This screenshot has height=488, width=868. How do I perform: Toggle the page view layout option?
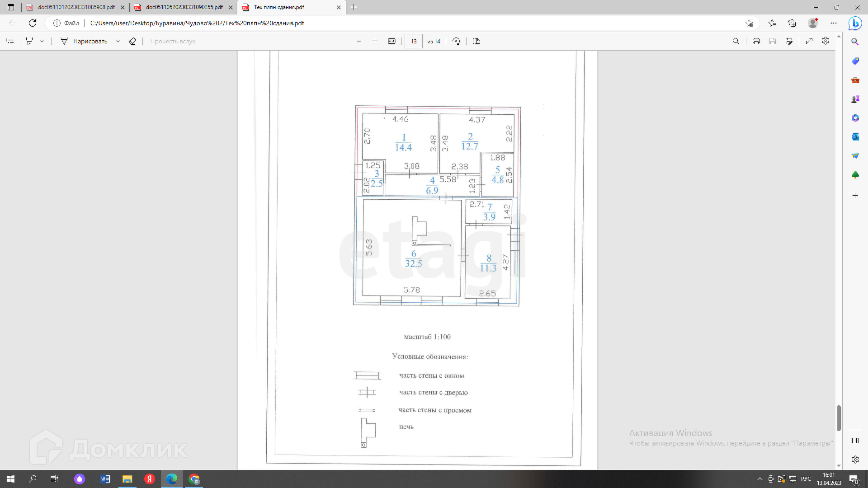click(476, 41)
